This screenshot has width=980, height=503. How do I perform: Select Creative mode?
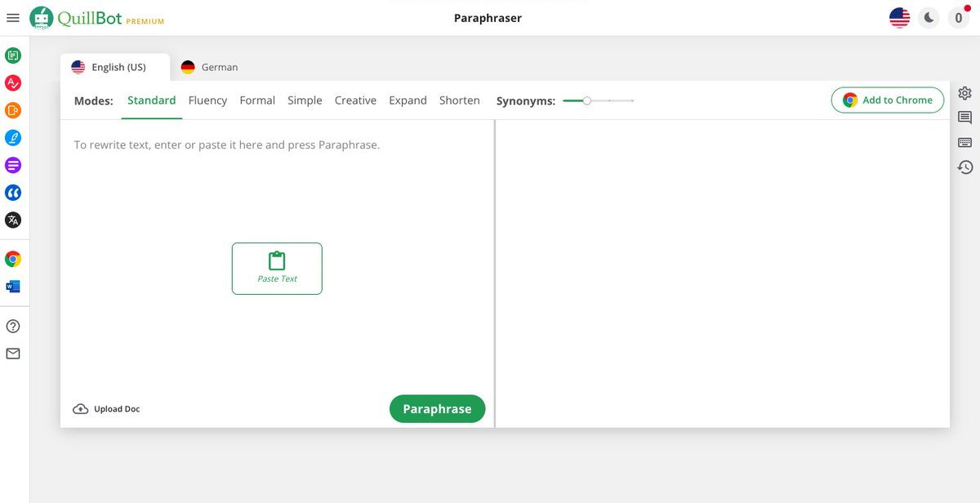pos(355,100)
